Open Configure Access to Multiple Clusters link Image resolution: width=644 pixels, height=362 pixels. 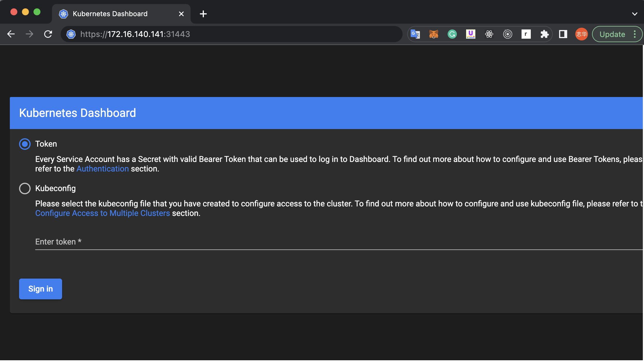coord(103,213)
